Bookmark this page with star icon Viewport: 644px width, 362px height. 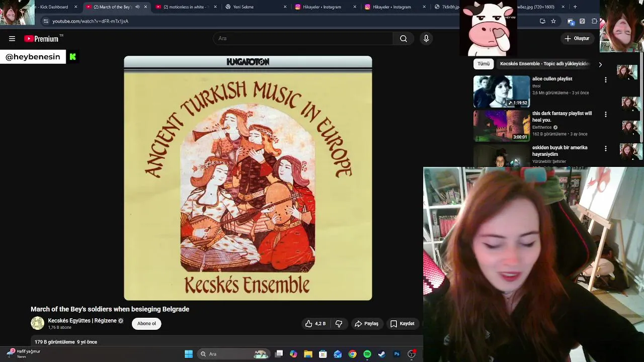(553, 21)
